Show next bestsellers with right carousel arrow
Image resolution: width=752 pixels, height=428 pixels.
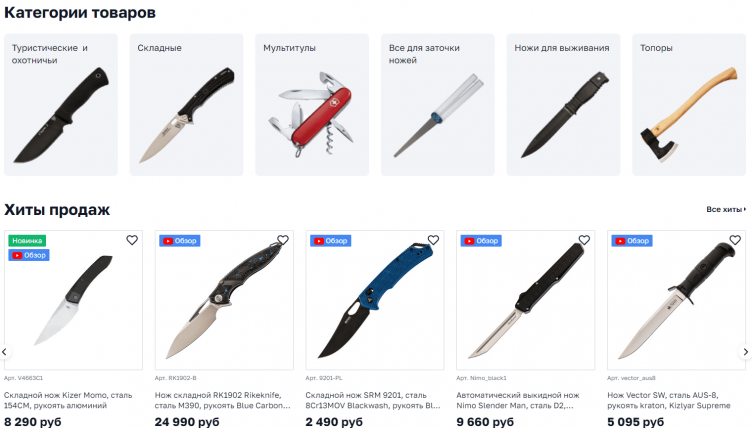coord(746,352)
